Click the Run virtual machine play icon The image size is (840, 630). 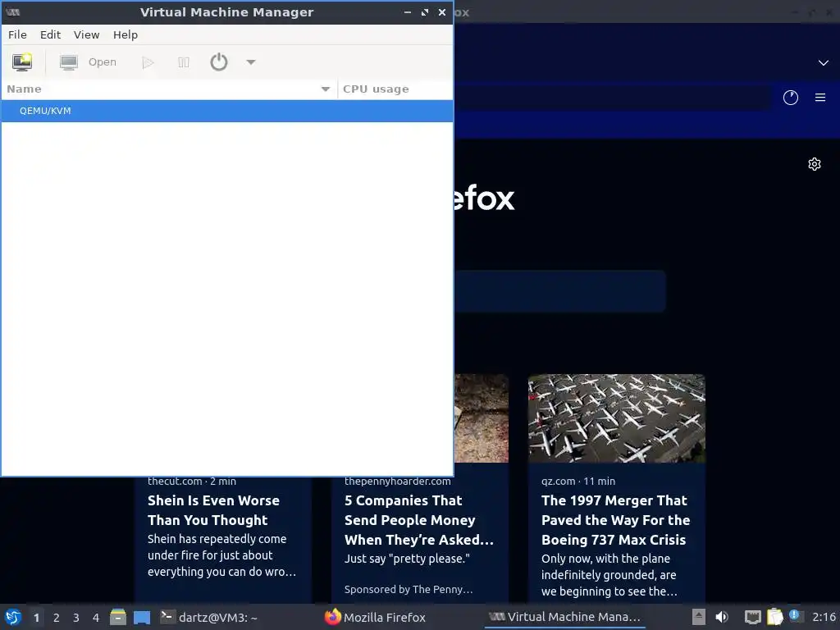(x=148, y=62)
